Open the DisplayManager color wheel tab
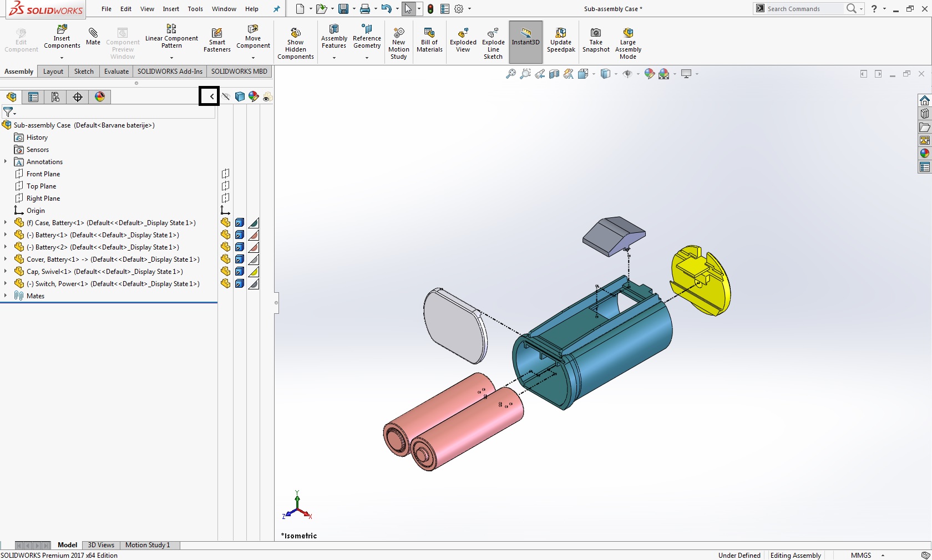The height and width of the screenshot is (560, 932). (x=100, y=97)
